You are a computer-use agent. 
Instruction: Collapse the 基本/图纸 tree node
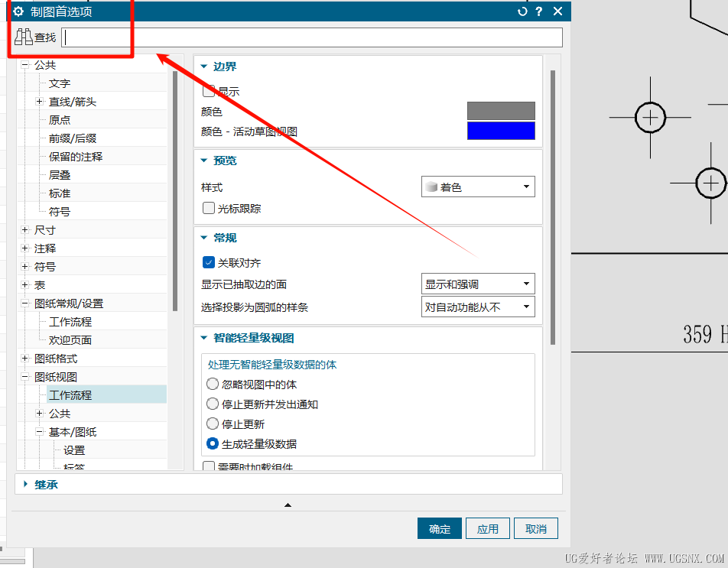point(40,432)
